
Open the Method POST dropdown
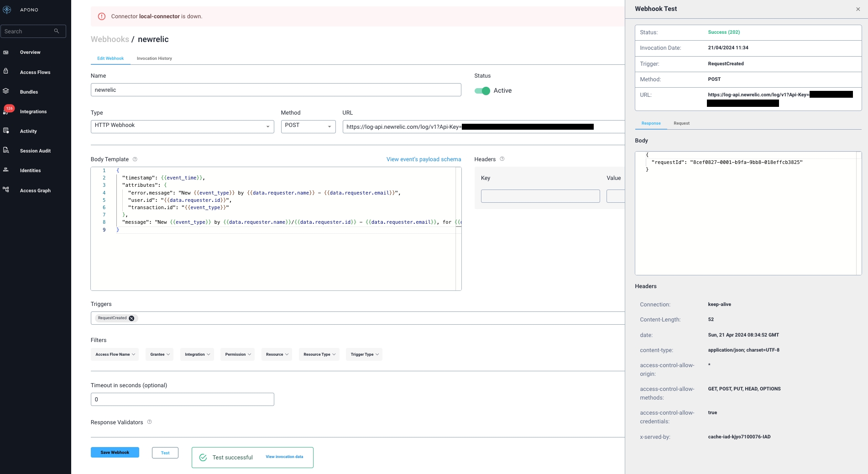[x=309, y=126]
